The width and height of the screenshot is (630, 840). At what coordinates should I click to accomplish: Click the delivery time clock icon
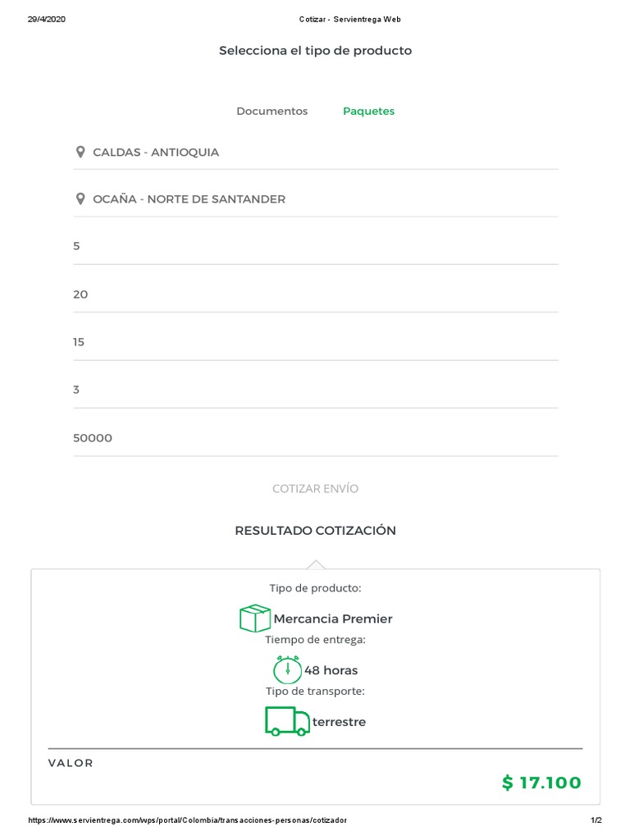(x=287, y=669)
